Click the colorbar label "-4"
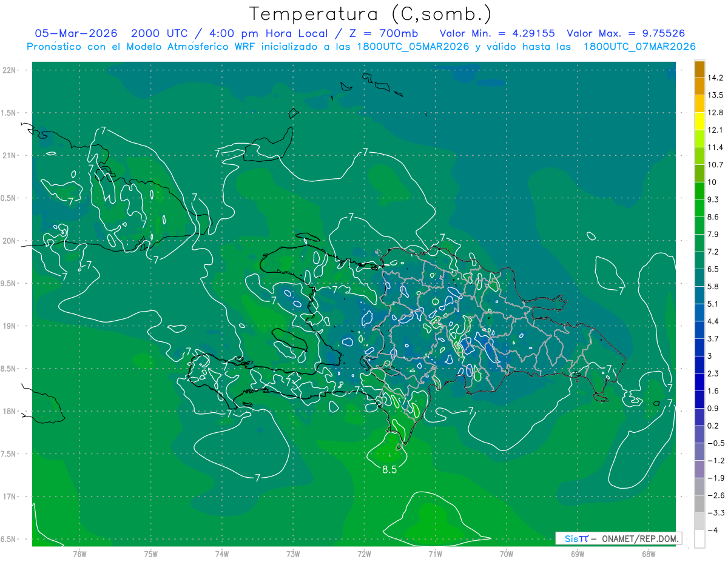The height and width of the screenshot is (562, 728). pos(713,530)
